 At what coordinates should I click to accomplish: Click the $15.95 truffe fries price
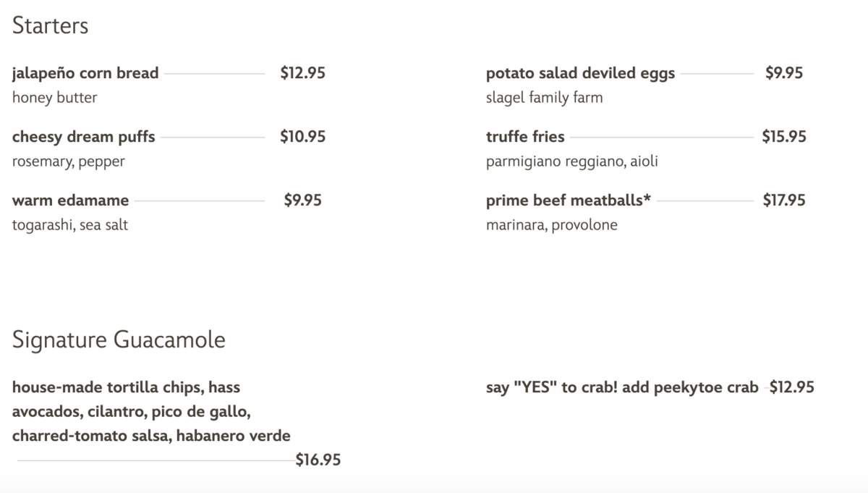(x=784, y=137)
